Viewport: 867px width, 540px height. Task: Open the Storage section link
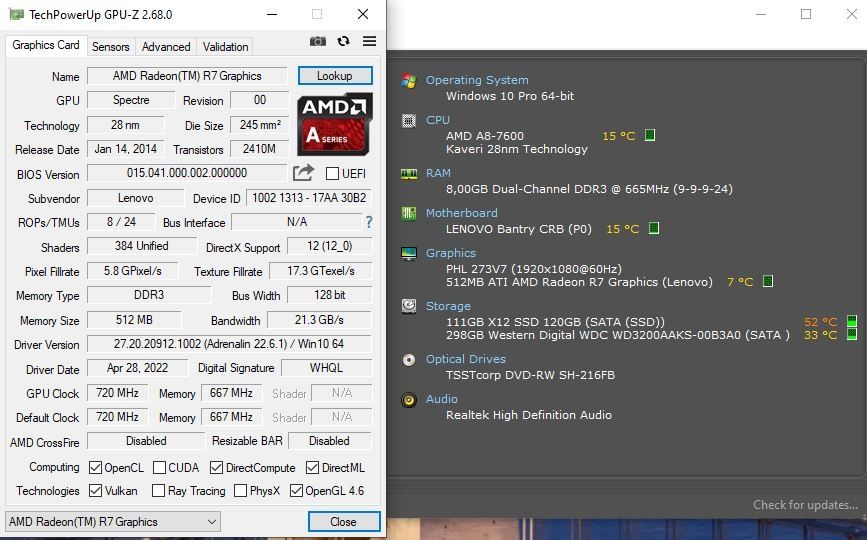pyautogui.click(x=448, y=306)
